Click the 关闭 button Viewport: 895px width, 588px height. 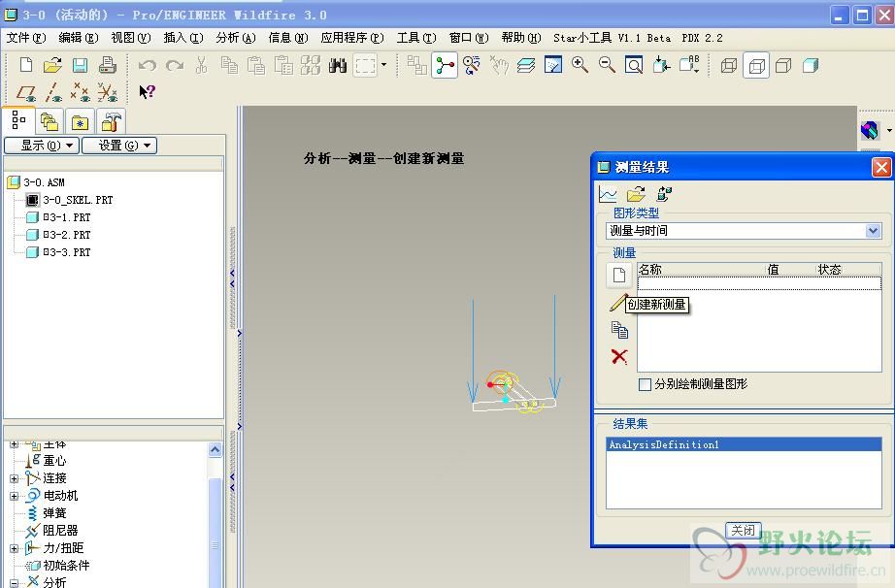pyautogui.click(x=743, y=531)
